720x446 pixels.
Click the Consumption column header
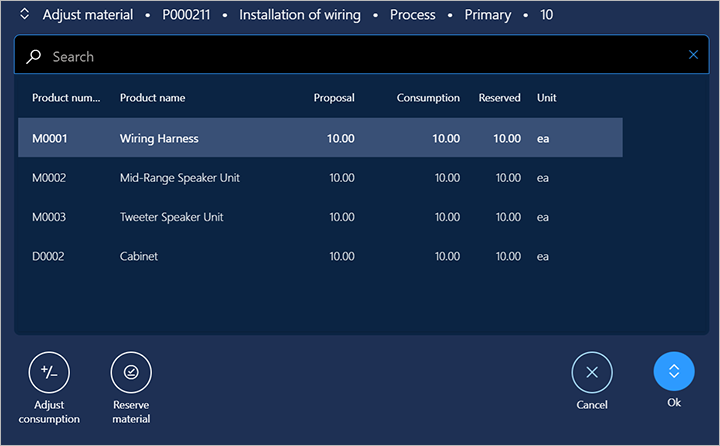point(428,98)
